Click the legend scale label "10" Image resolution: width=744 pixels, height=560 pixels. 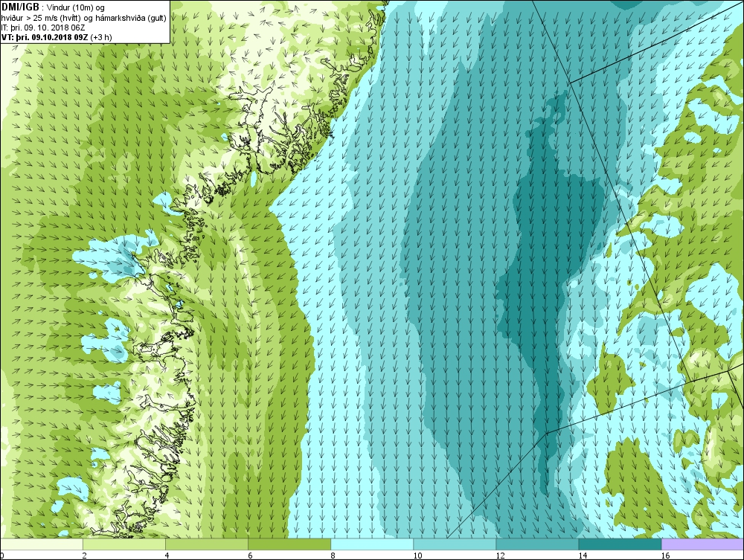pyautogui.click(x=417, y=556)
